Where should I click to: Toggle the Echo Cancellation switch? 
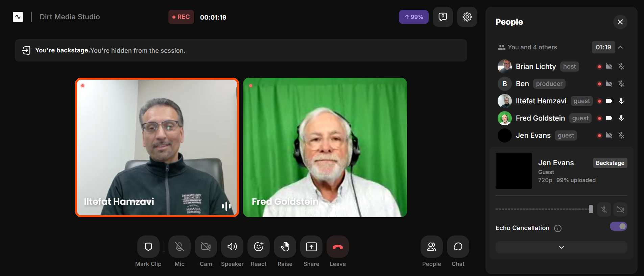(618, 226)
